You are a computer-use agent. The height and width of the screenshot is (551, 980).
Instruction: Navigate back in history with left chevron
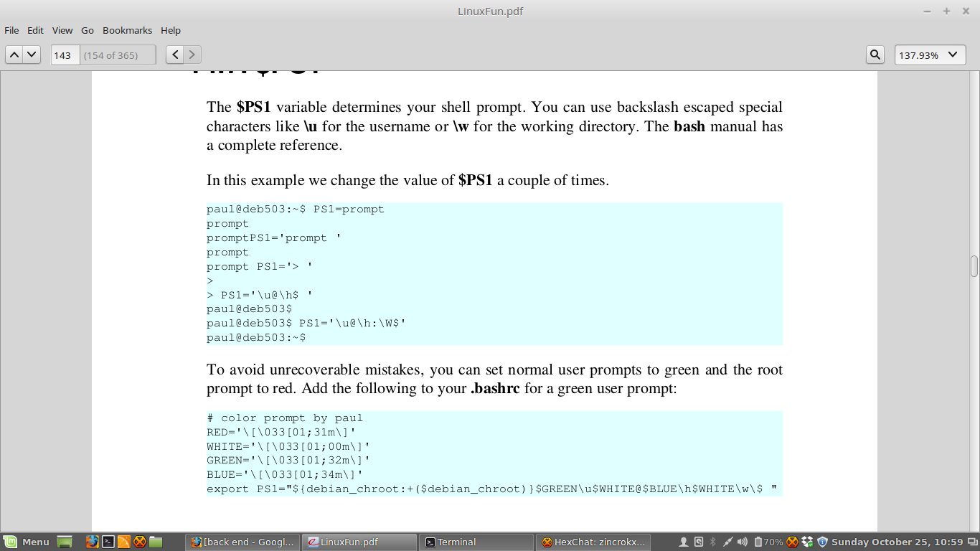[x=175, y=55]
